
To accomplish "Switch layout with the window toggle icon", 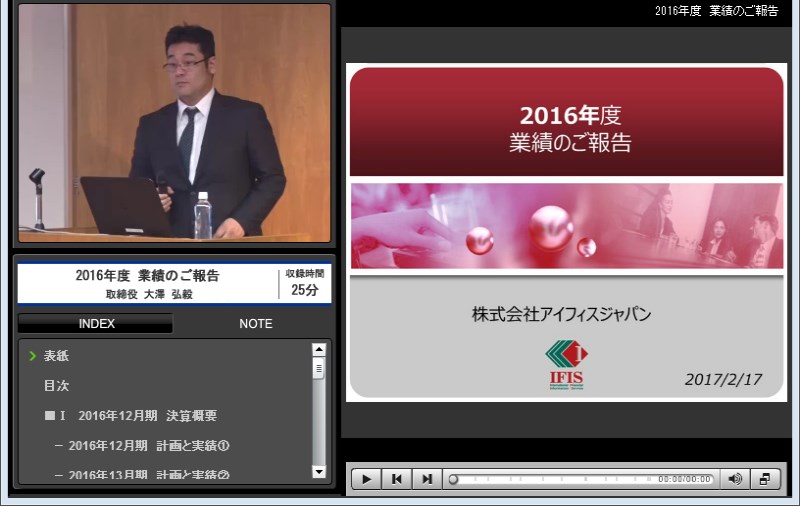I will point(765,479).
